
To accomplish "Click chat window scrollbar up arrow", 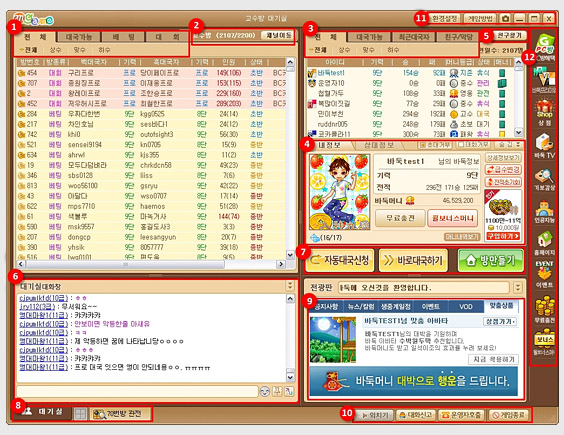I will pos(290,298).
